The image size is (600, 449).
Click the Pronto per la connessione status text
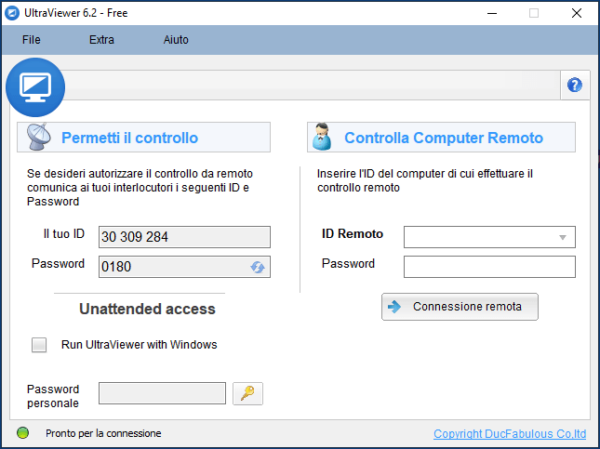[x=103, y=433]
